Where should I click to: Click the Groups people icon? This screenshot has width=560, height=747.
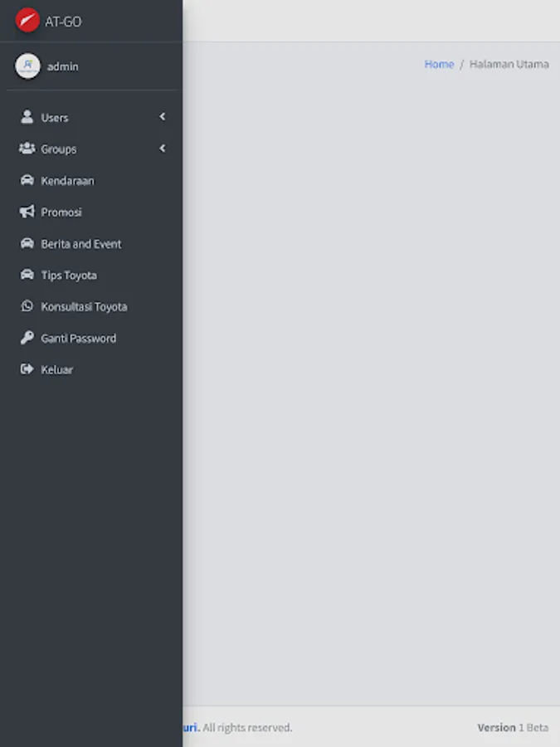(x=27, y=149)
